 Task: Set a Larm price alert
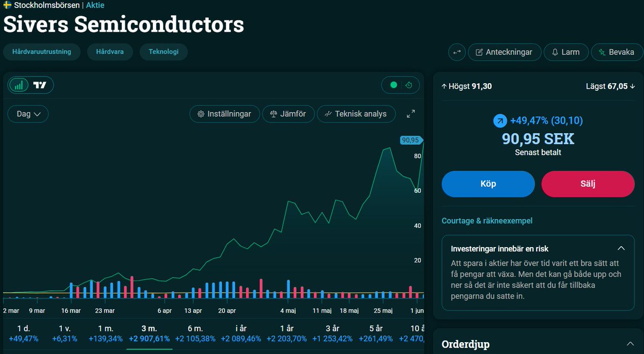click(566, 52)
